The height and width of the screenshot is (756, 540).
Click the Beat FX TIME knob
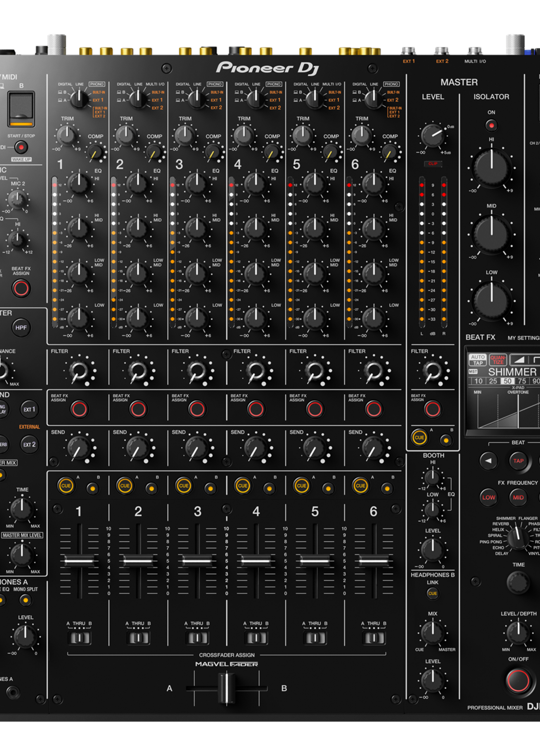pos(518,583)
